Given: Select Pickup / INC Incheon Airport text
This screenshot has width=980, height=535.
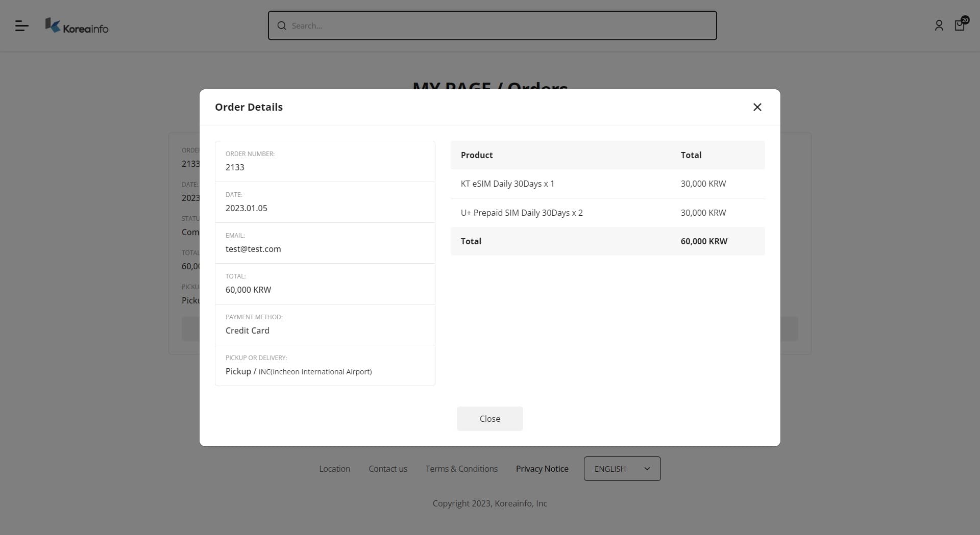Looking at the screenshot, I should [299, 371].
